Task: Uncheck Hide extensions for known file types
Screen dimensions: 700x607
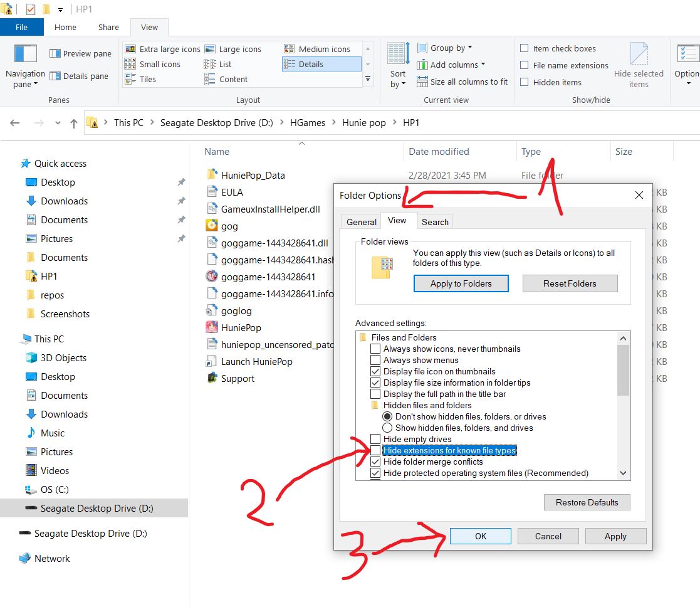Action: [x=375, y=450]
